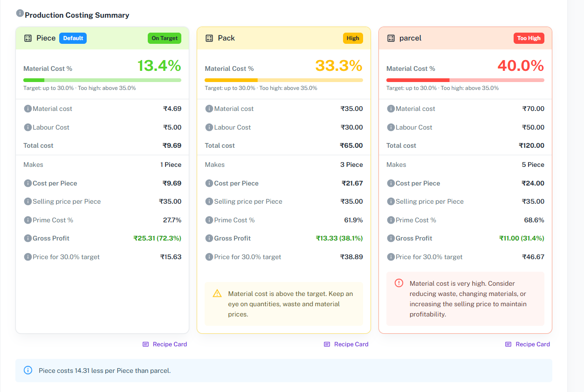Open Recipe Card link under Piece card

pyautogui.click(x=165, y=344)
